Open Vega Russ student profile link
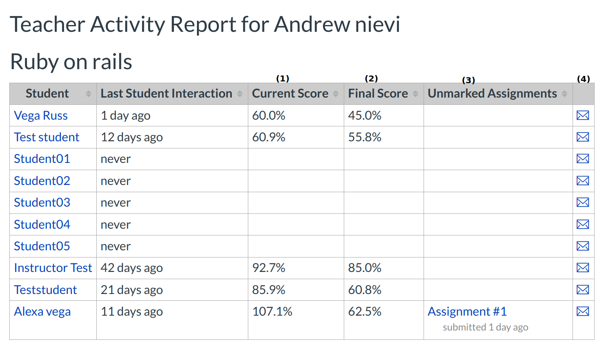 pyautogui.click(x=41, y=115)
